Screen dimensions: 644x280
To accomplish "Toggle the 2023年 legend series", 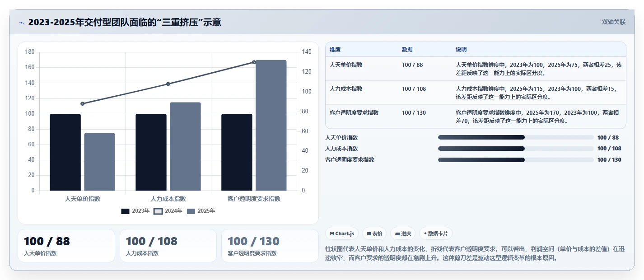I will pos(135,211).
